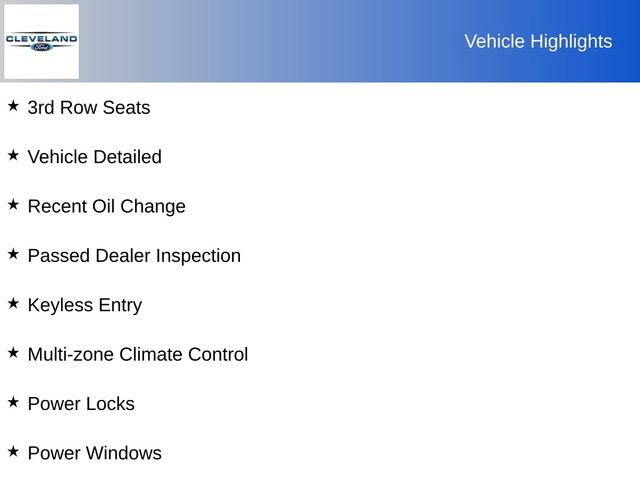
Task: Click the star beside Power Windows
Action: click(x=13, y=451)
